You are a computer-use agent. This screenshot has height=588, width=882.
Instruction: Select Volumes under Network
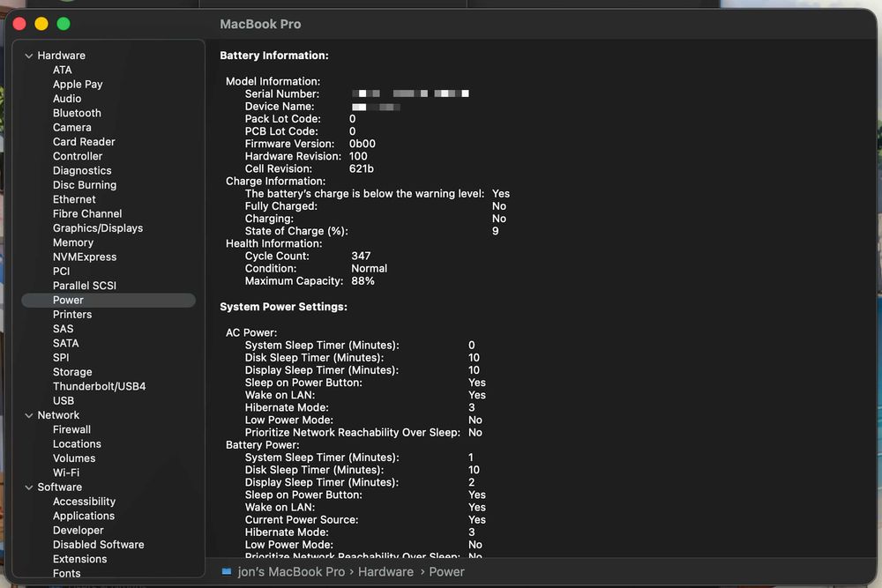pos(74,458)
